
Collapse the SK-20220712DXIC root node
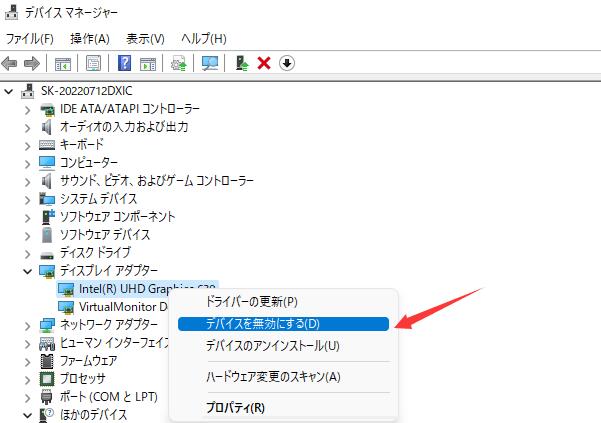8,92
